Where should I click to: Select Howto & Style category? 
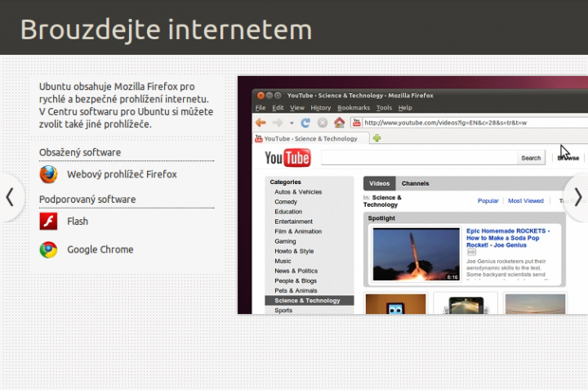point(294,251)
